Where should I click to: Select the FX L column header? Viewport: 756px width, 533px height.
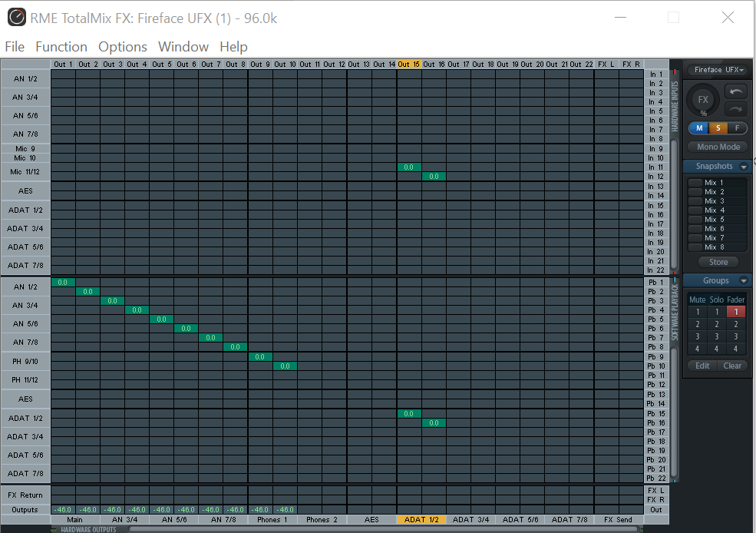[x=606, y=65]
